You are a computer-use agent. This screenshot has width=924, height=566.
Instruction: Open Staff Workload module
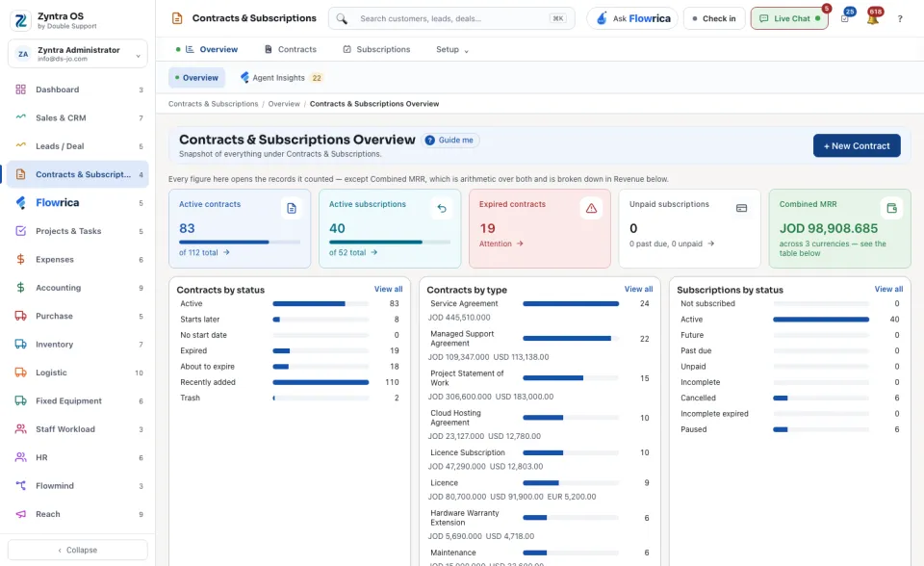click(78, 429)
